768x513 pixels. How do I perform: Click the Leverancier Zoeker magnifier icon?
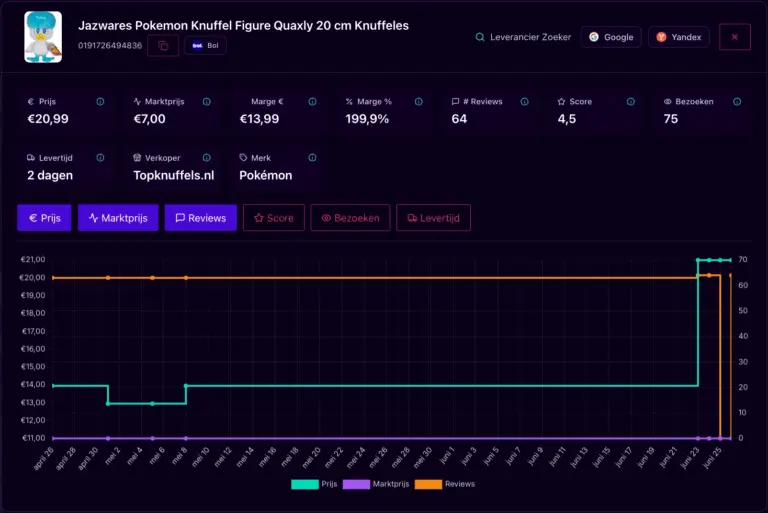pyautogui.click(x=480, y=37)
